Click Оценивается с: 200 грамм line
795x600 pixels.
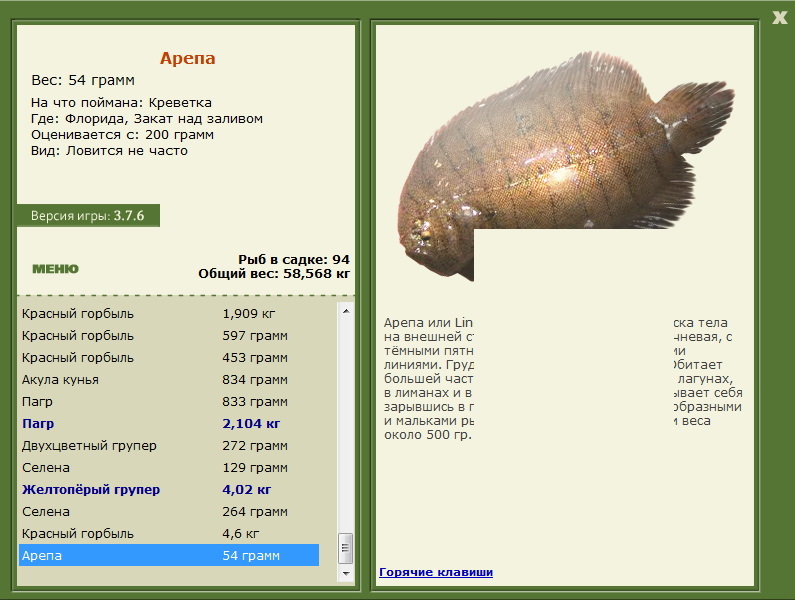122,135
